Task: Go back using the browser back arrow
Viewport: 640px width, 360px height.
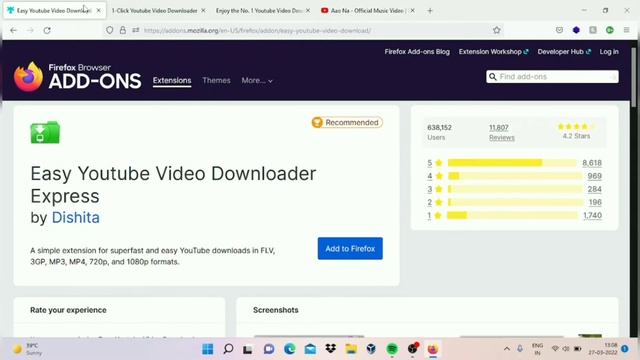Action: (13, 30)
